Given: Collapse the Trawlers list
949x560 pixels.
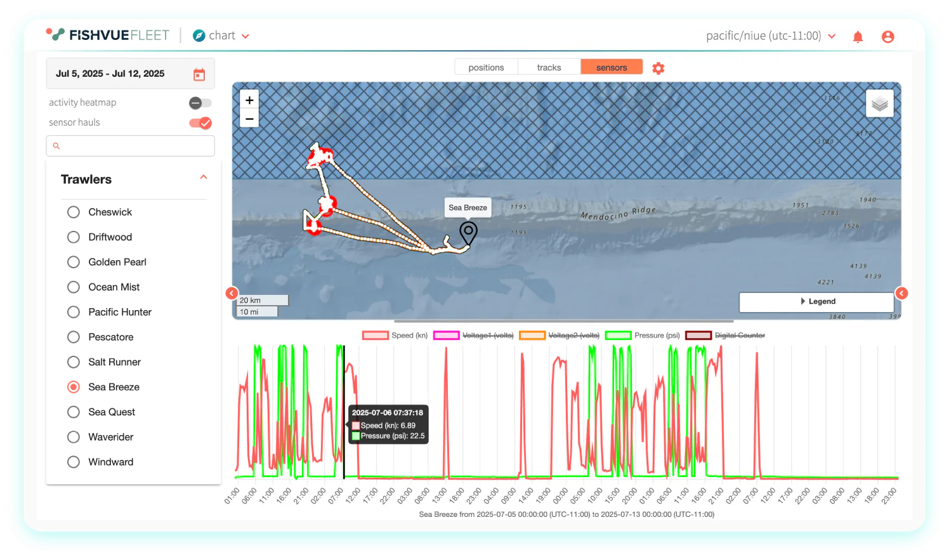Looking at the screenshot, I should point(204,178).
